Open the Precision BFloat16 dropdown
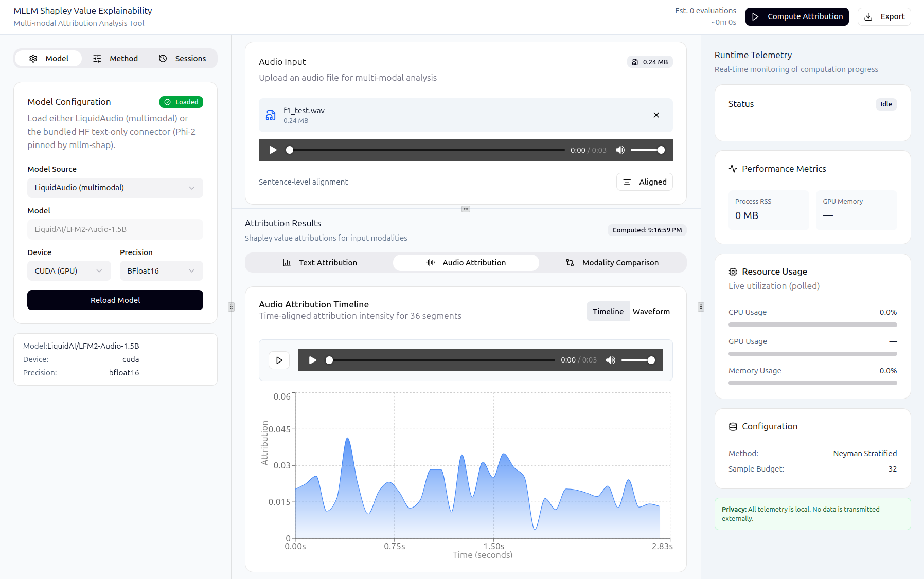Screen dimensions: 924x579 pos(161,271)
